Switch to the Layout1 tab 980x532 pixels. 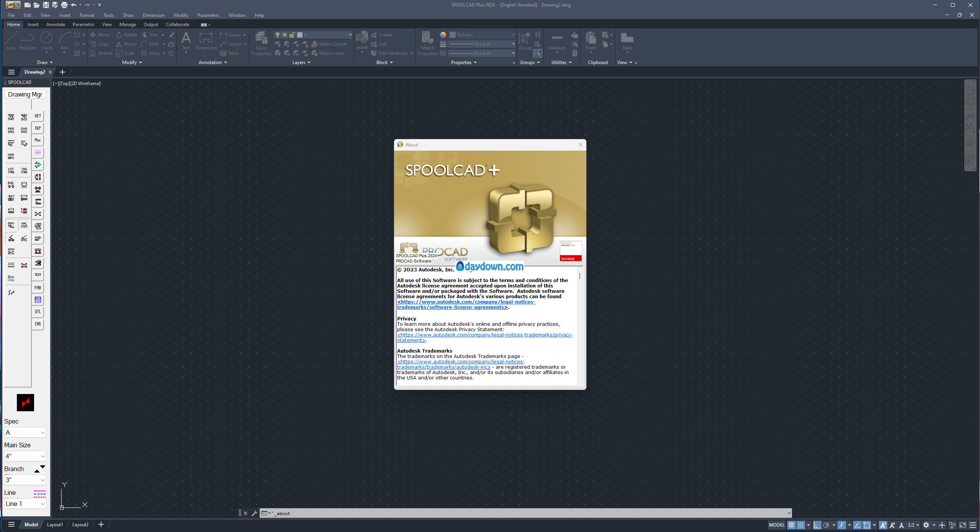55,525
